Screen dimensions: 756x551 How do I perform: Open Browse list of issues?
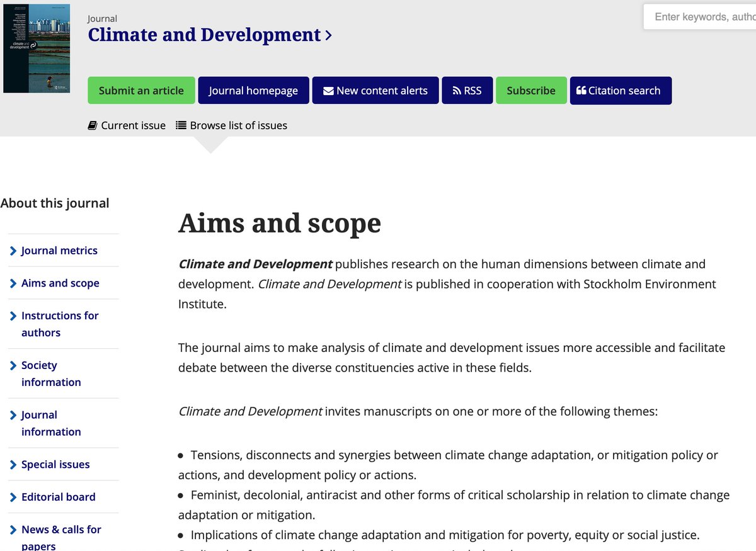(x=238, y=125)
